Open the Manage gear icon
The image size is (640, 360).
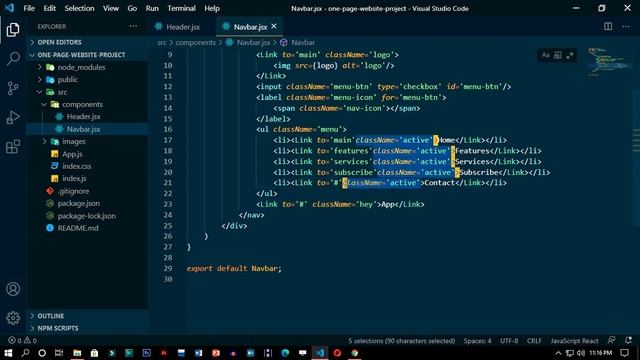13,318
